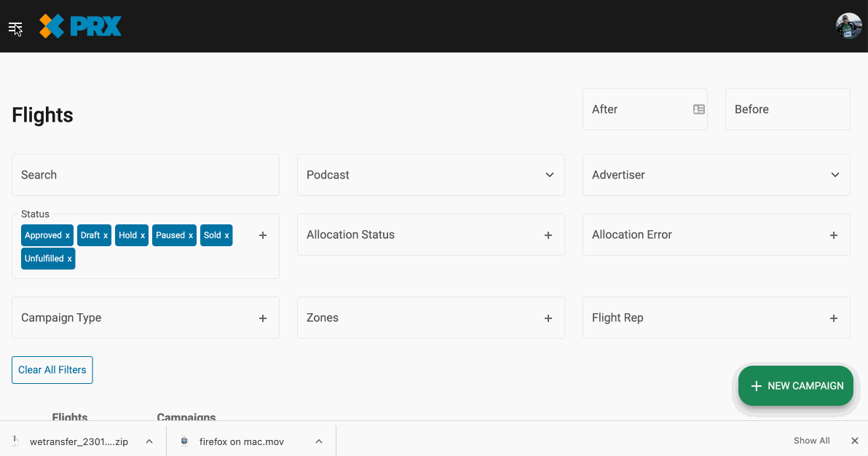The height and width of the screenshot is (456, 868).
Task: Create a New Campaign
Action: [796, 385]
